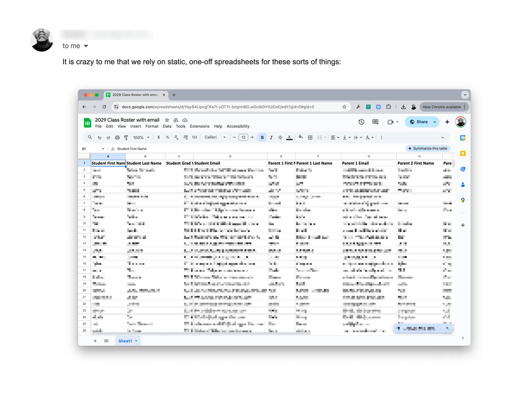532x399 pixels.
Task: Toggle italic formatting
Action: click(271, 138)
